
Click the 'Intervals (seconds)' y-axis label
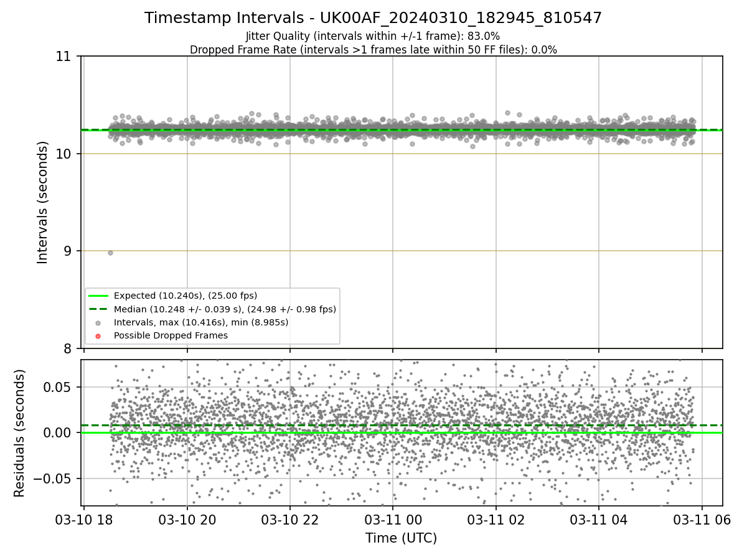(42, 202)
